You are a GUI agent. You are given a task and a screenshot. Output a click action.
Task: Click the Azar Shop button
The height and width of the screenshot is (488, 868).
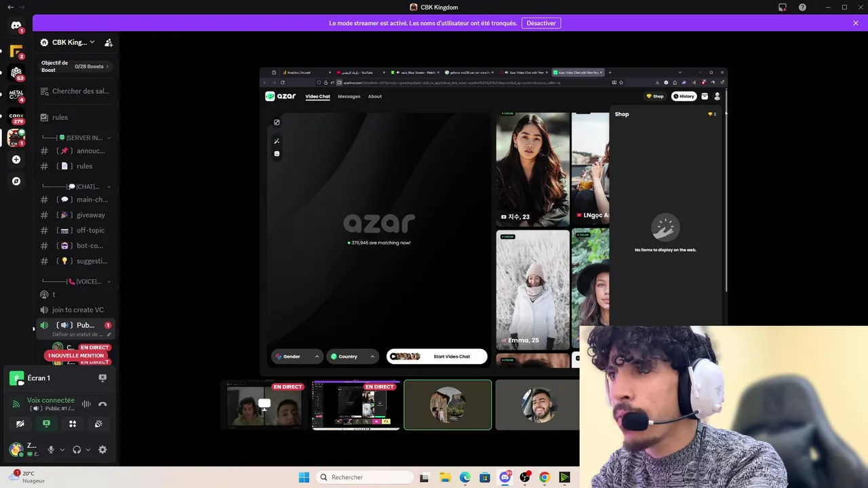[x=655, y=96]
